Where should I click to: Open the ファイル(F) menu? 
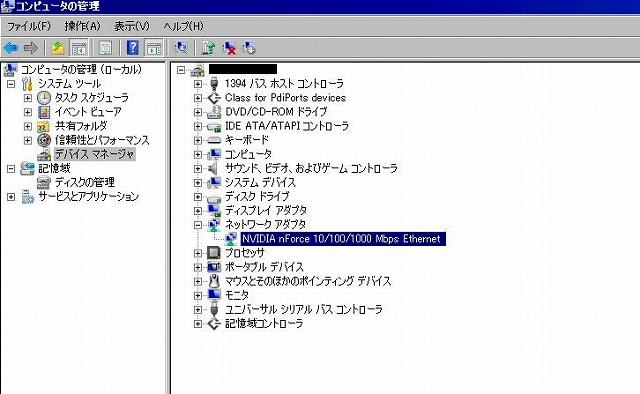click(x=29, y=27)
